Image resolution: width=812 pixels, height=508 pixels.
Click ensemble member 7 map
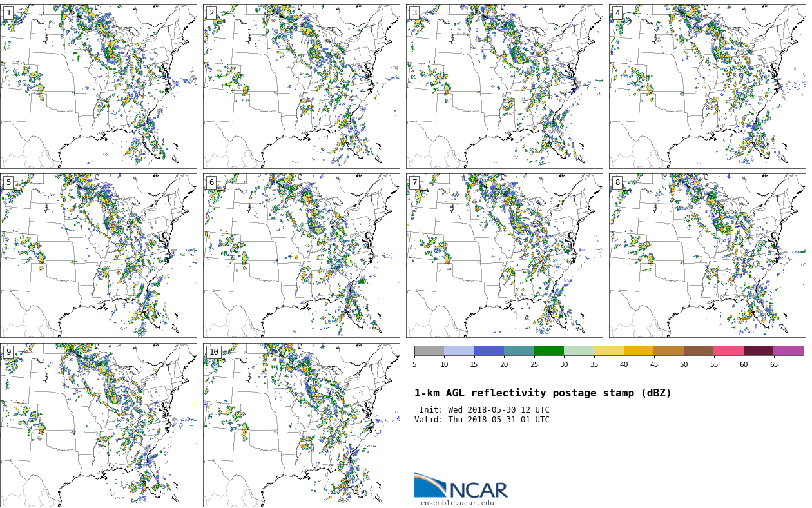[504, 255]
